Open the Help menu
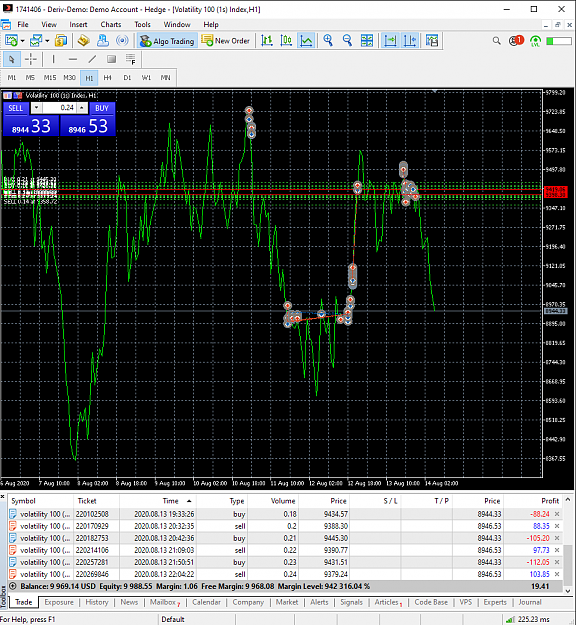The image size is (576, 625). point(211,24)
